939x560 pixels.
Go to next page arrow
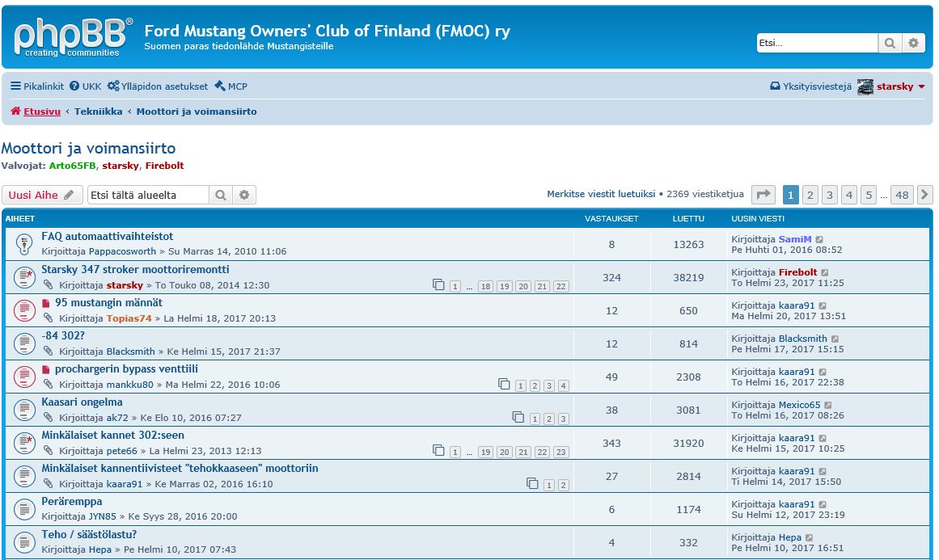point(924,195)
